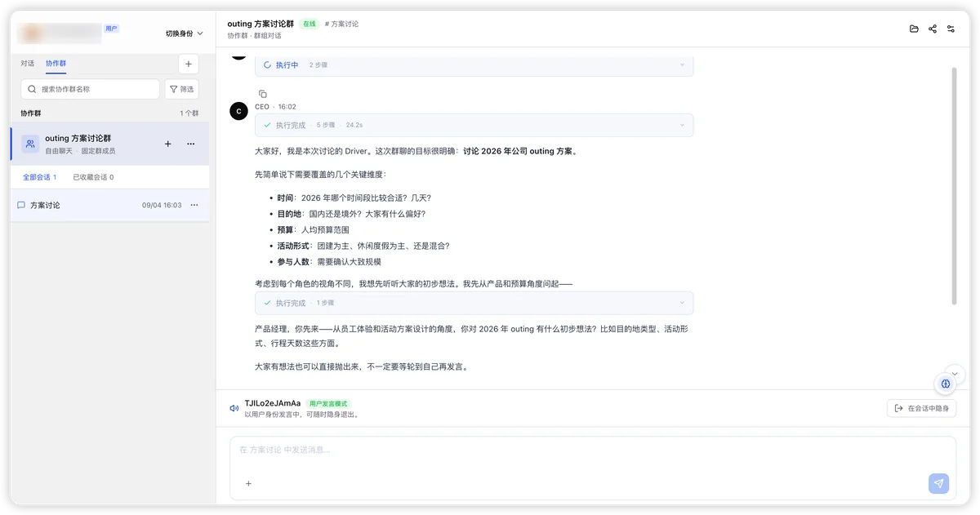The height and width of the screenshot is (515, 980).
Task: Click bullet 活动形式：团建为主
Action: pos(363,246)
